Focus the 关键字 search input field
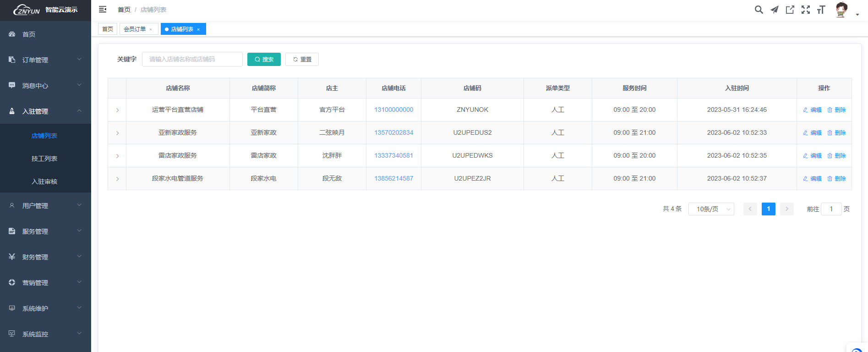Screen dimensions: 868x352 (x=192, y=59)
